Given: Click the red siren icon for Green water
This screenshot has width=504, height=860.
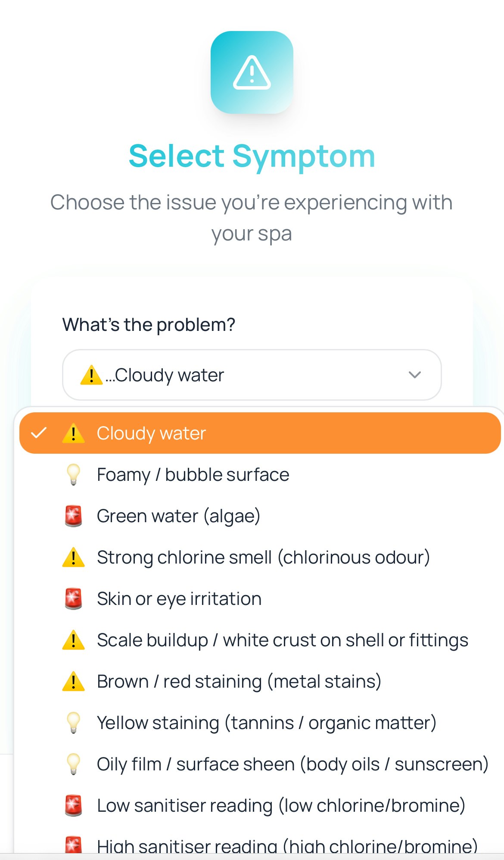Looking at the screenshot, I should click(x=73, y=516).
